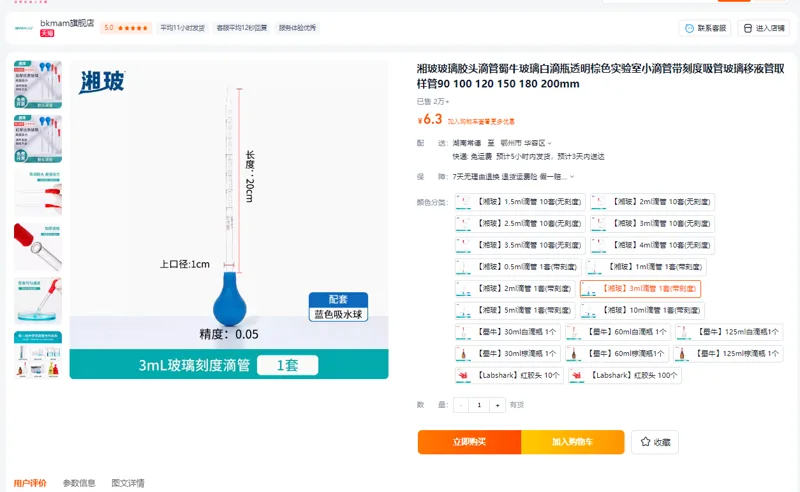
Task: Decrease quantity with the minus button
Action: click(461, 405)
